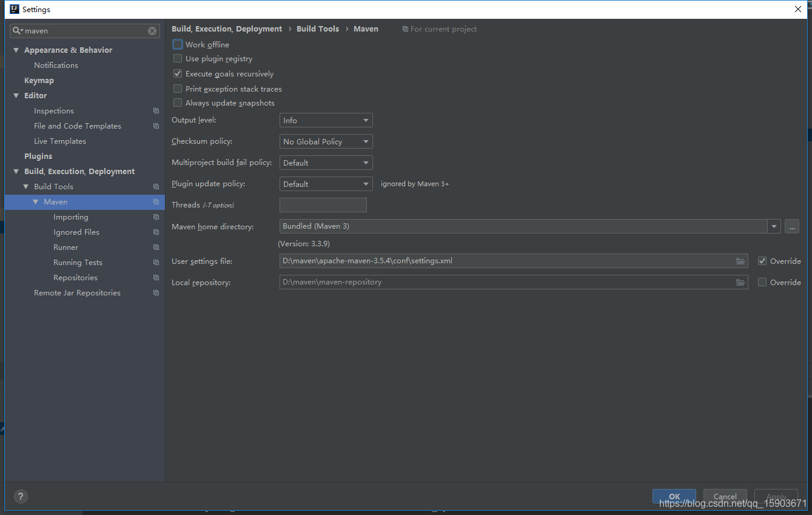
Task: Select Keymap in settings tree
Action: coord(39,81)
